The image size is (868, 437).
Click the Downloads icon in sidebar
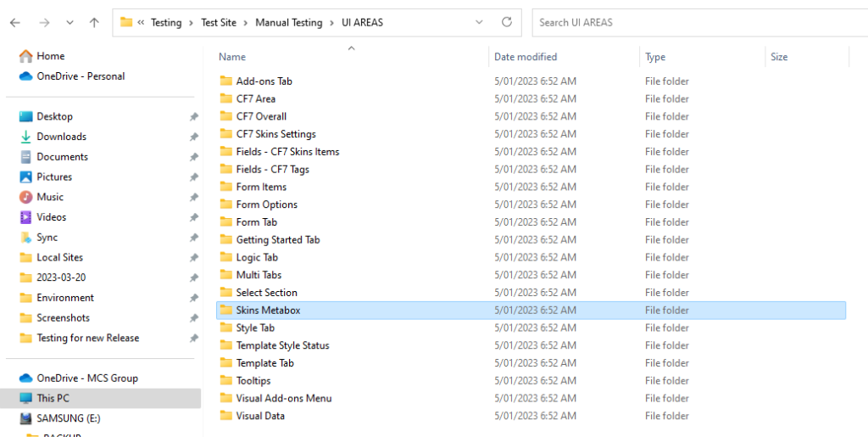tap(25, 137)
